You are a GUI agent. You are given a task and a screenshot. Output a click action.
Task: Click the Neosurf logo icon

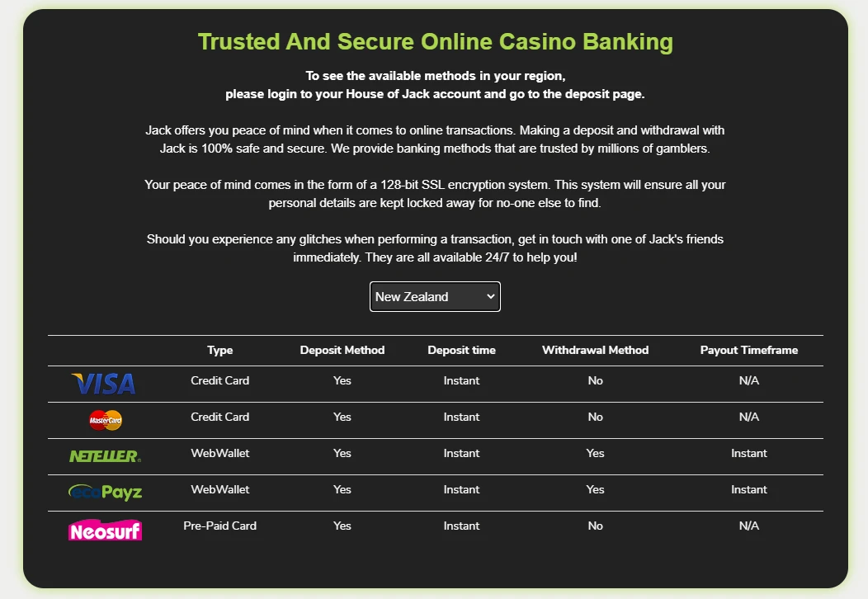coord(105,529)
